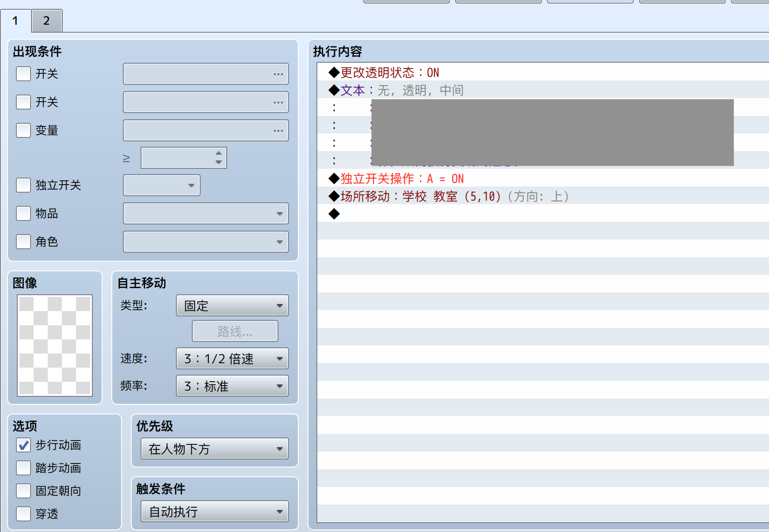Select the 场所移动：学校 教室 command line
Image resolution: width=769 pixels, height=532 pixels.
coord(543,196)
